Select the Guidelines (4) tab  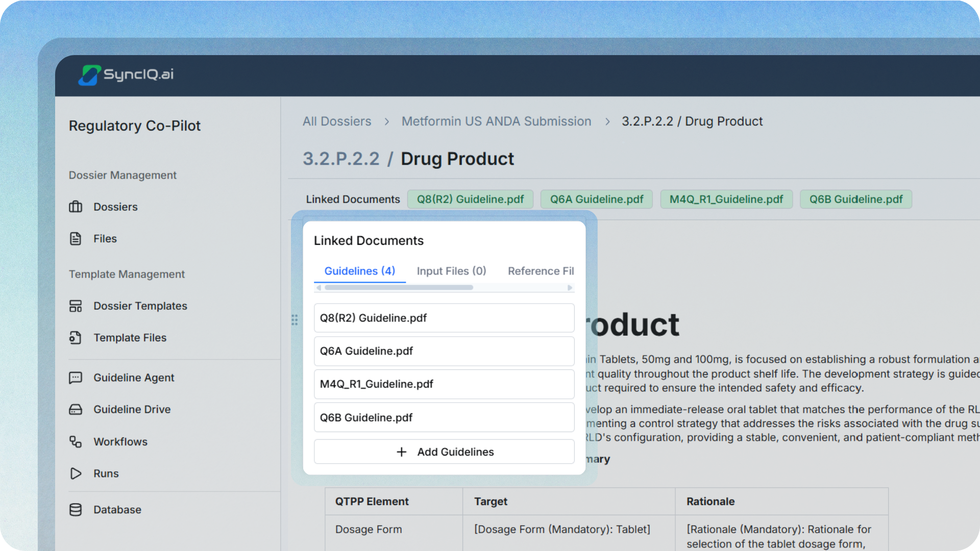point(359,271)
